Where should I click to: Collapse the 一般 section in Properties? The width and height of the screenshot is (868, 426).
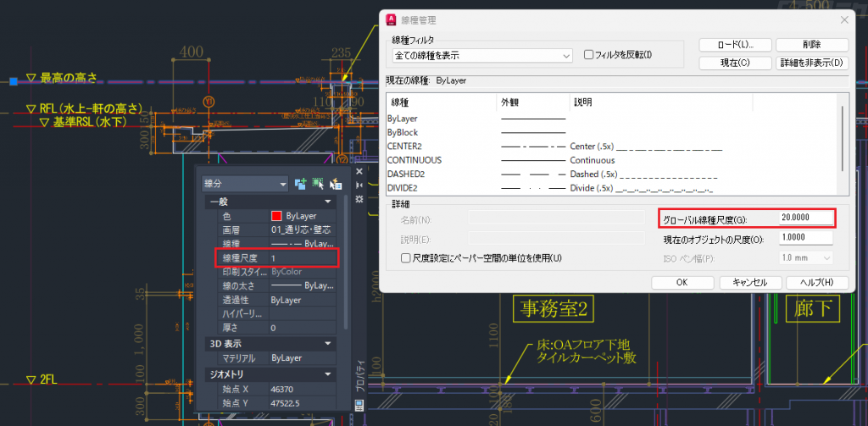(326, 202)
